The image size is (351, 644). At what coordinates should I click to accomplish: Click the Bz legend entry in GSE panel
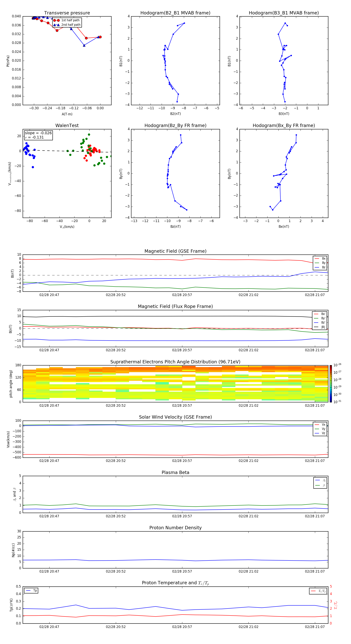click(320, 267)
